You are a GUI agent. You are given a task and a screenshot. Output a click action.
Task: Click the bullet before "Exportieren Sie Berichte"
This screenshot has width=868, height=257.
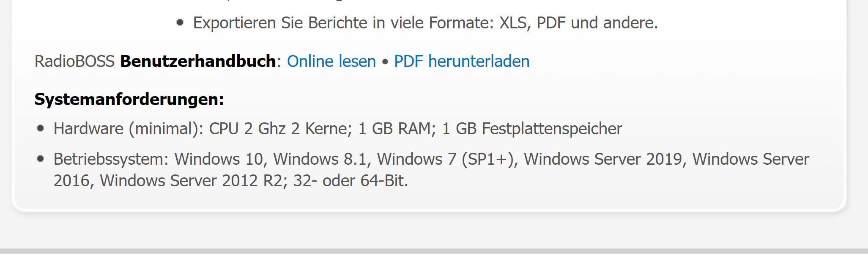point(180,22)
